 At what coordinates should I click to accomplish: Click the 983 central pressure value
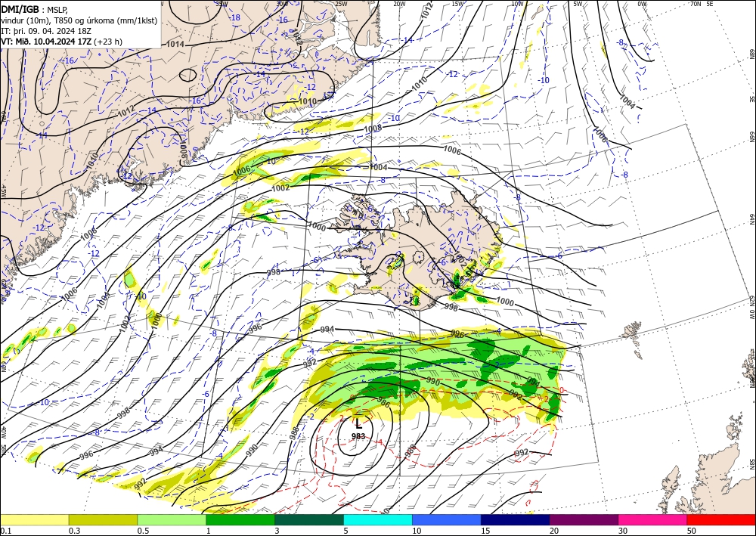[x=358, y=436]
